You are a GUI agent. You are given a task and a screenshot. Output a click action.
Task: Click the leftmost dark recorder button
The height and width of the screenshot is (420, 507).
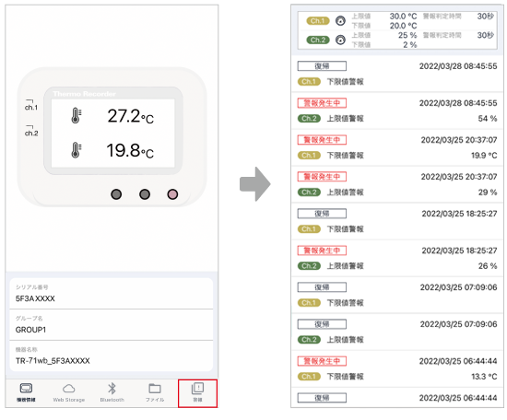(x=116, y=194)
